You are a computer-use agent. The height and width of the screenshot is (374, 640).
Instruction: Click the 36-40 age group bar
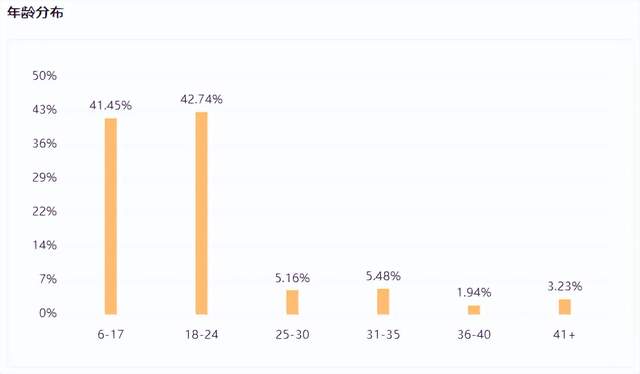pyautogui.click(x=474, y=310)
